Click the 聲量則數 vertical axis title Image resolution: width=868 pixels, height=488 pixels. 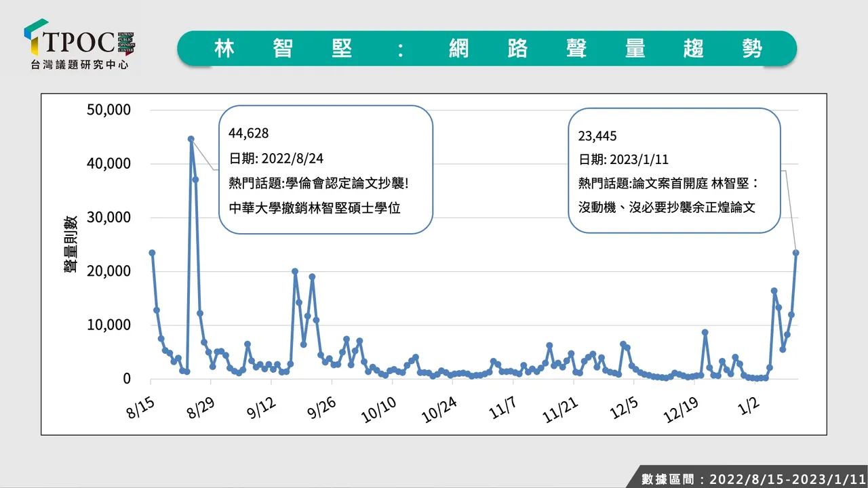(71, 244)
